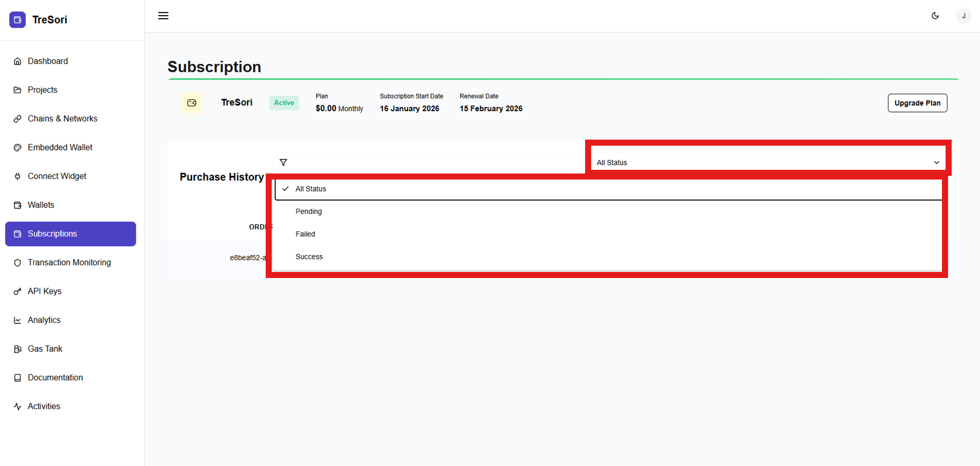
Task: Pick the Success status option
Action: 309,257
